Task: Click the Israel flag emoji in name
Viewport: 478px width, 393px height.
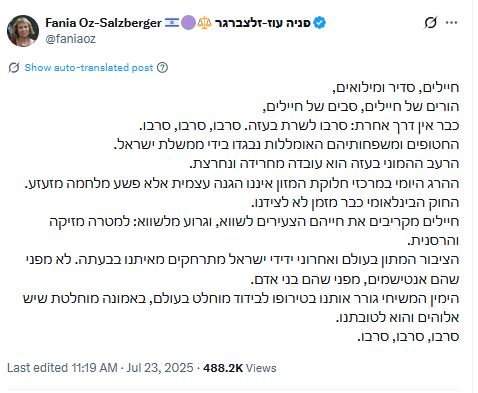Action: [x=172, y=23]
